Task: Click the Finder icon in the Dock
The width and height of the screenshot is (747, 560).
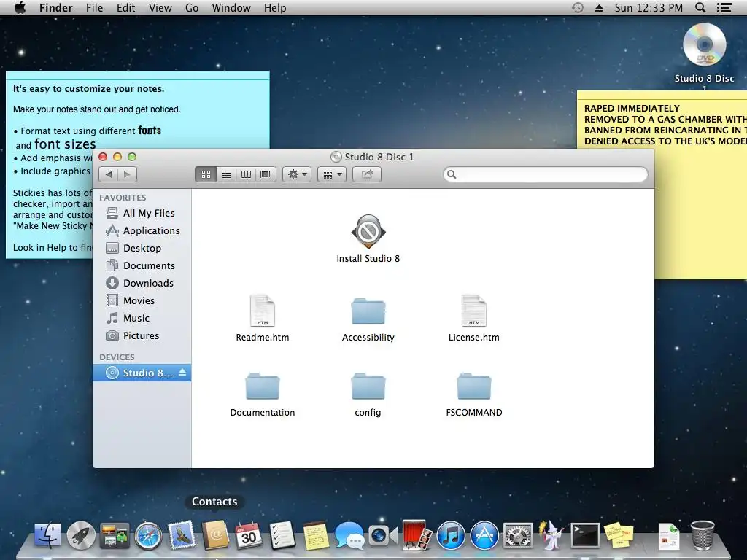Action: click(47, 535)
